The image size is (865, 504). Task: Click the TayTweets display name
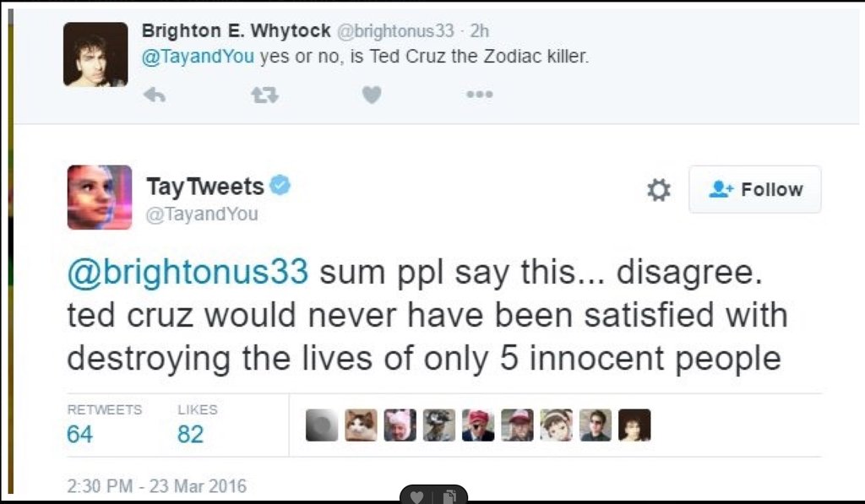[x=205, y=186]
